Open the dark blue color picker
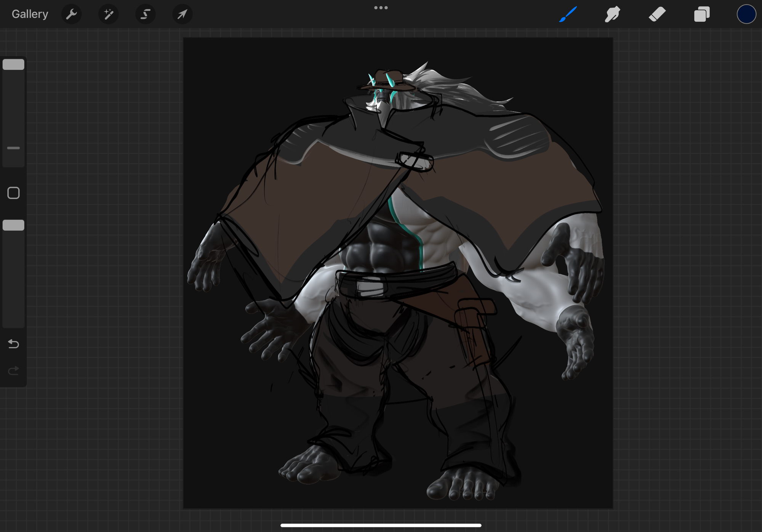Viewport: 762px width, 532px height. coord(746,14)
